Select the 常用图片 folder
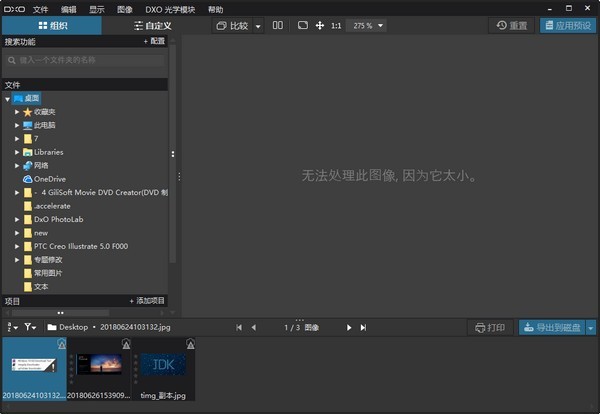600x414 pixels. [48, 273]
